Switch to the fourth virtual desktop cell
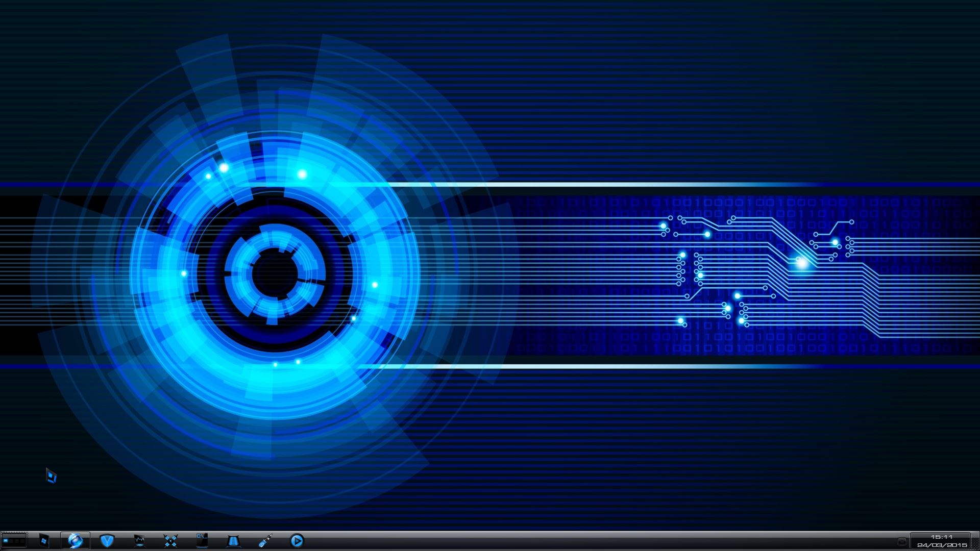The width and height of the screenshot is (980, 551). (22, 540)
